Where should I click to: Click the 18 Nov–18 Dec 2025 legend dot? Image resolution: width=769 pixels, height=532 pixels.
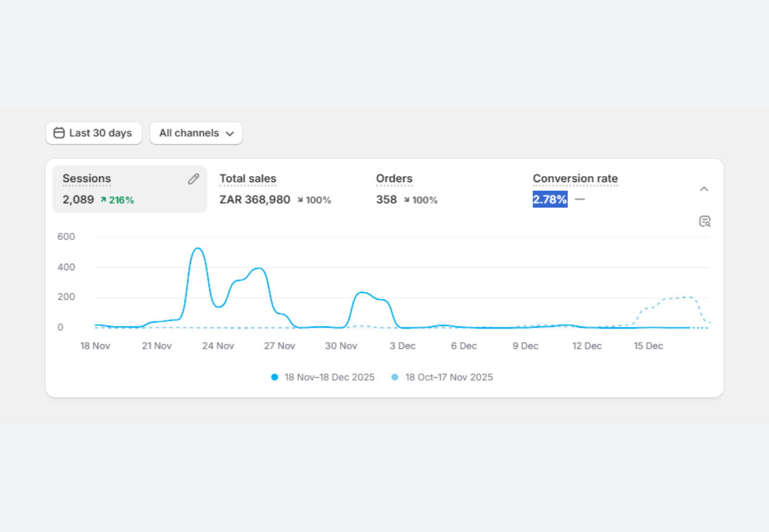tap(274, 377)
